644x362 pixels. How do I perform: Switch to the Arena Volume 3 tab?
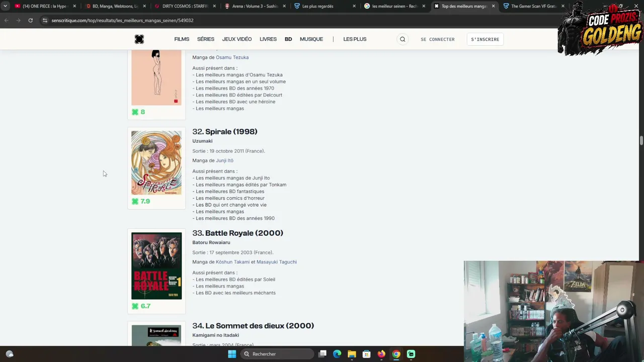pos(255,6)
